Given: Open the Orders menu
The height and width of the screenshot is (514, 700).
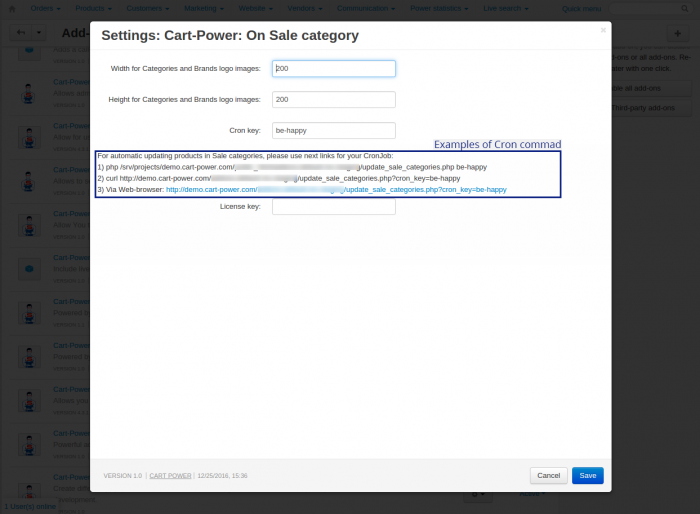Looking at the screenshot, I should pyautogui.click(x=46, y=8).
